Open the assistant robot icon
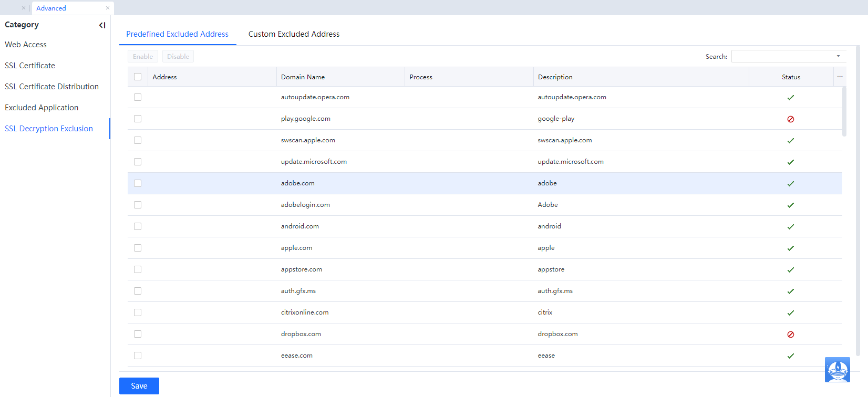 (x=837, y=370)
